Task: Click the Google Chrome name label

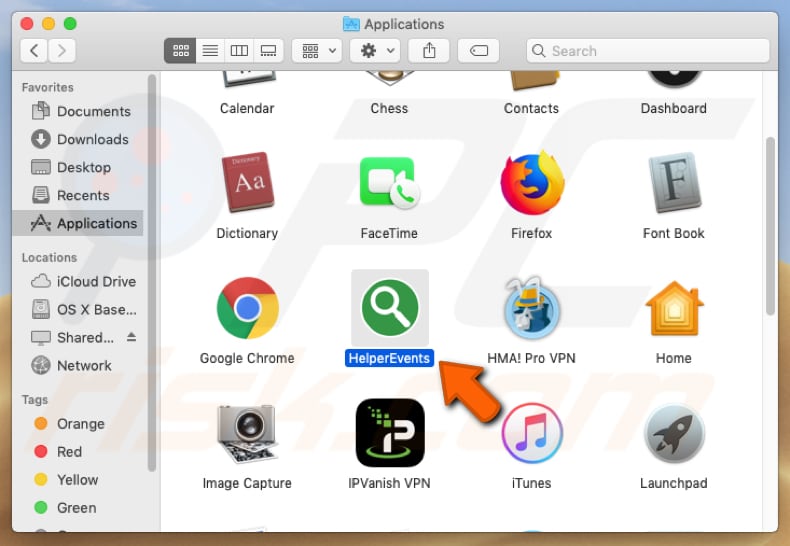Action: [x=247, y=358]
